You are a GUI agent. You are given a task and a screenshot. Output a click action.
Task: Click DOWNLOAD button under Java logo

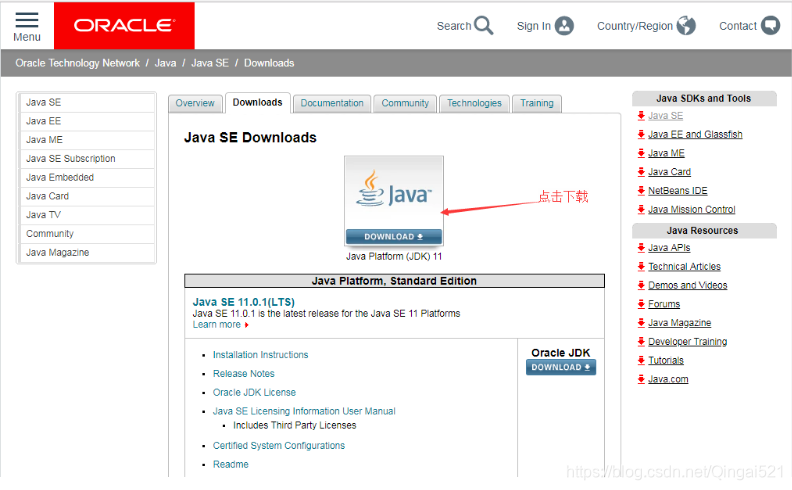click(x=393, y=236)
